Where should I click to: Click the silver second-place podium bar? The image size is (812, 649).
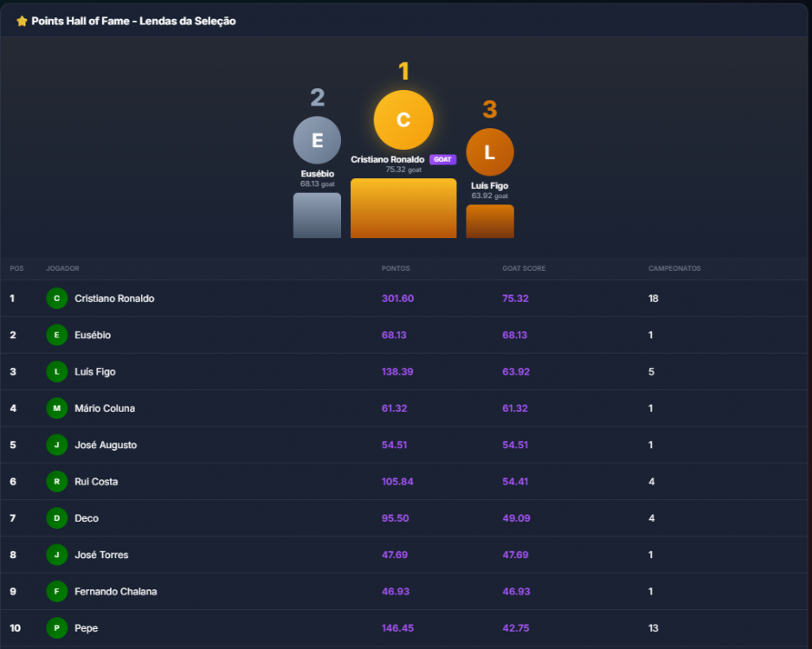[317, 215]
